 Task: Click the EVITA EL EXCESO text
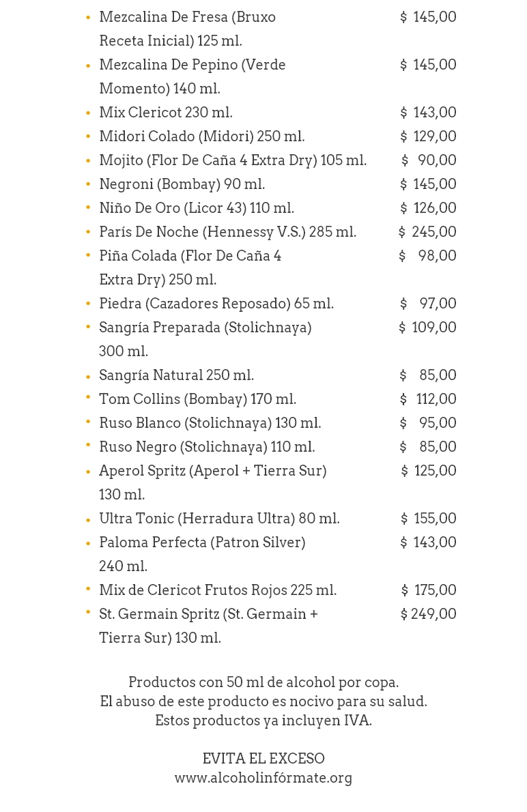pyautogui.click(x=263, y=759)
